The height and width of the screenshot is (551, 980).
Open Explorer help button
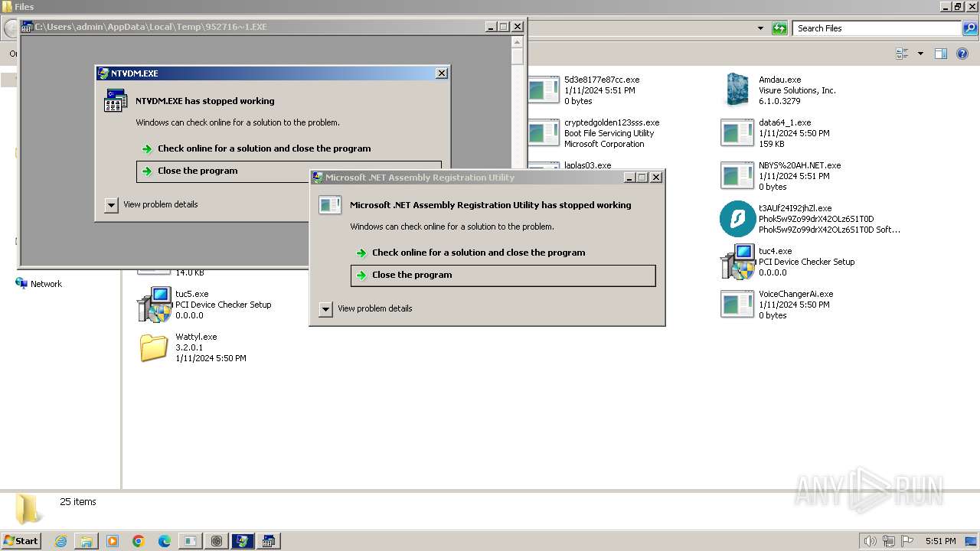point(962,54)
